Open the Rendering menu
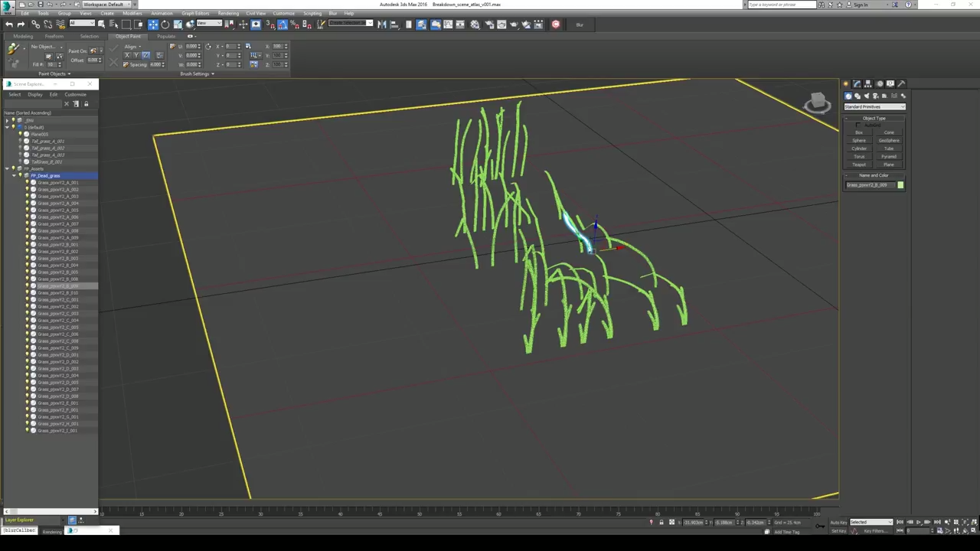Image resolution: width=980 pixels, height=551 pixels. coord(227,13)
